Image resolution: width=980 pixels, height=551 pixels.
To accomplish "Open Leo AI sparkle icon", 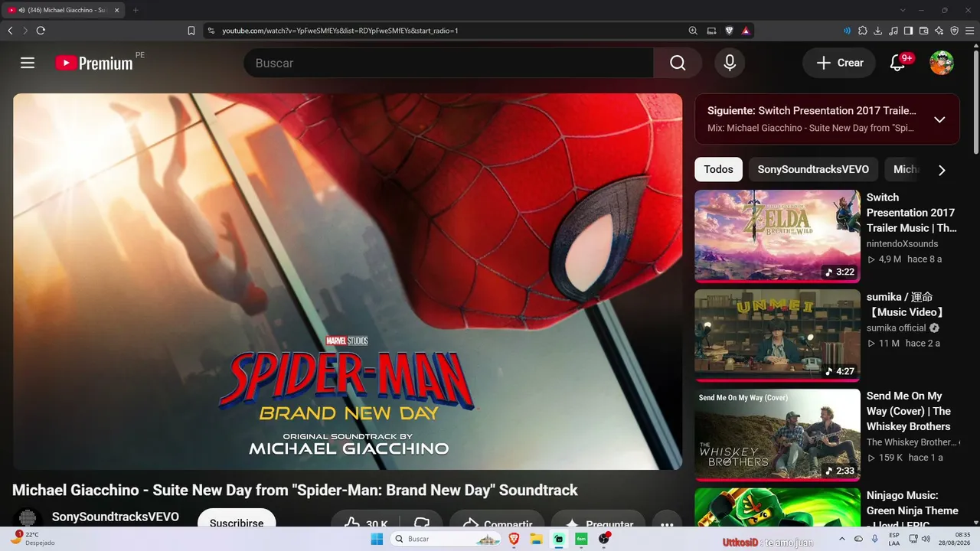I will point(939,31).
